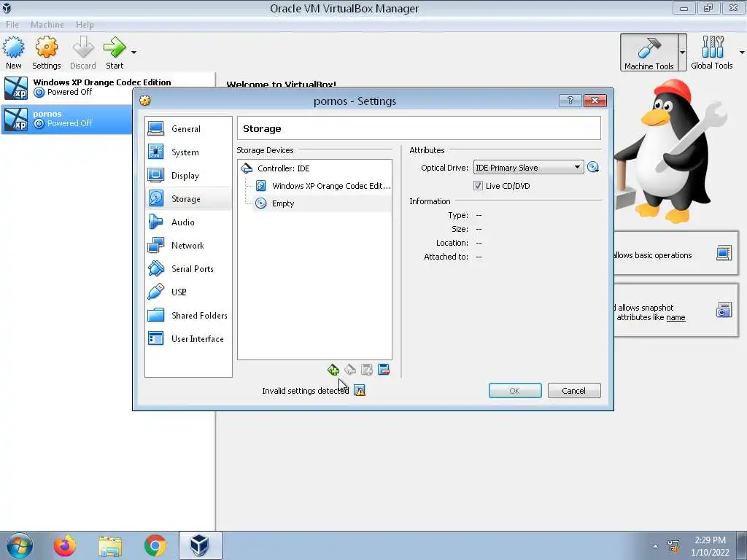
Task: Open Audio settings category
Action: click(x=188, y=222)
